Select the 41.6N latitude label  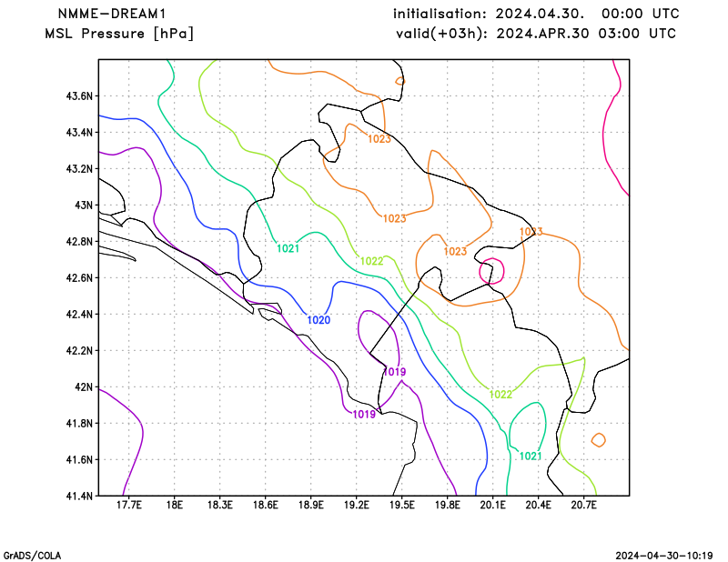(79, 460)
